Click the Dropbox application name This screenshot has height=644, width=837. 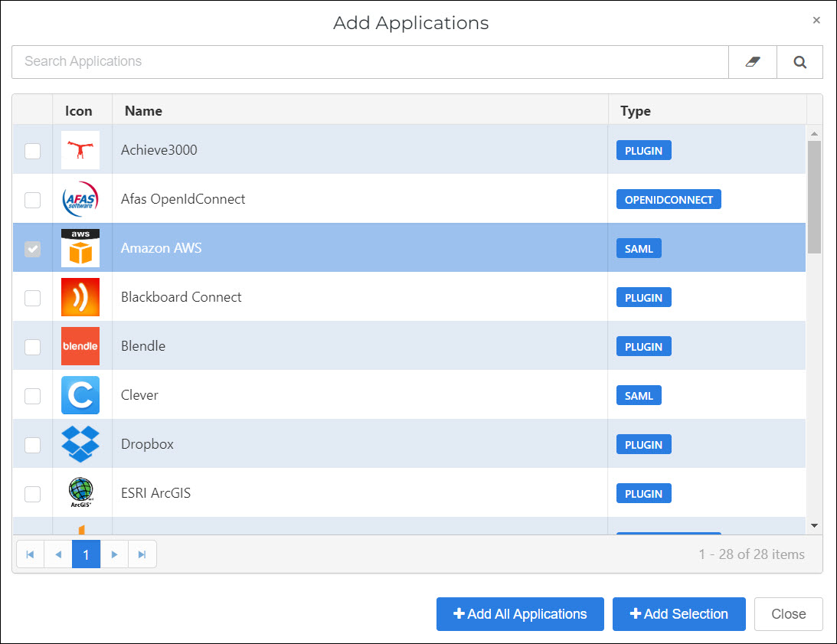pos(147,444)
